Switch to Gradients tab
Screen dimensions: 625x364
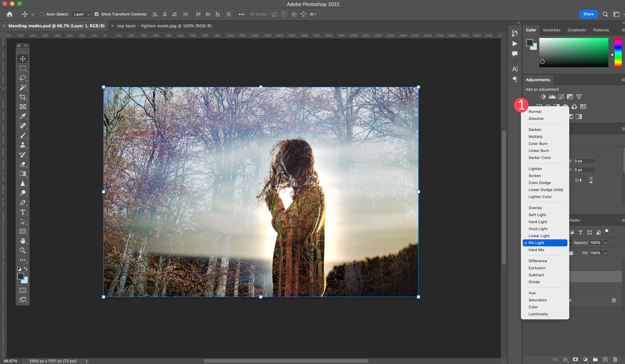pyautogui.click(x=576, y=30)
